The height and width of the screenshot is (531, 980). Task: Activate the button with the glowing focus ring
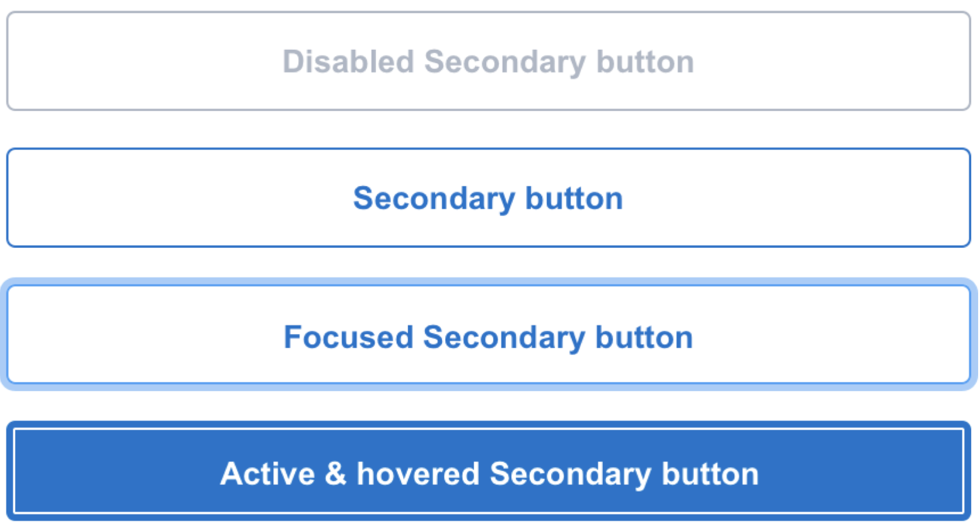click(488, 336)
